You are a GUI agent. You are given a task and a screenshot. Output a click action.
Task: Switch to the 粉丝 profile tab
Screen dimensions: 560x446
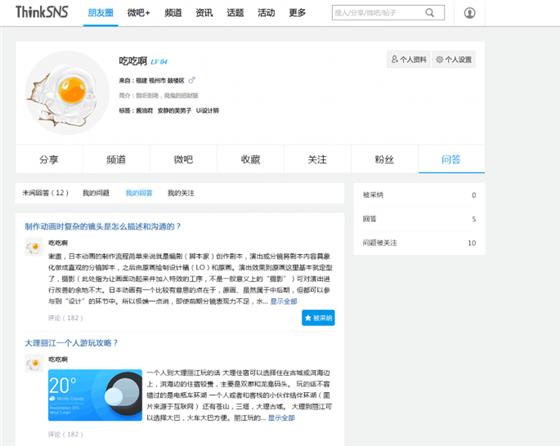(384, 159)
